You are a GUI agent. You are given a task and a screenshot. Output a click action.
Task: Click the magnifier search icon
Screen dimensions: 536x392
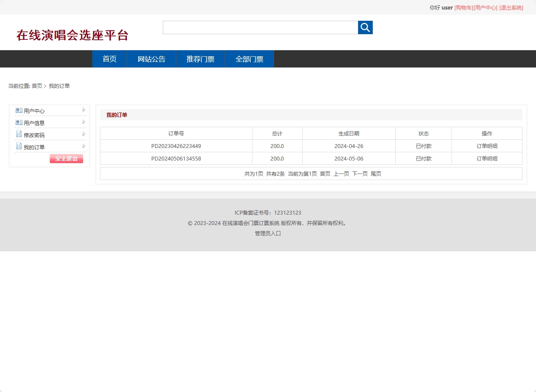coord(365,27)
